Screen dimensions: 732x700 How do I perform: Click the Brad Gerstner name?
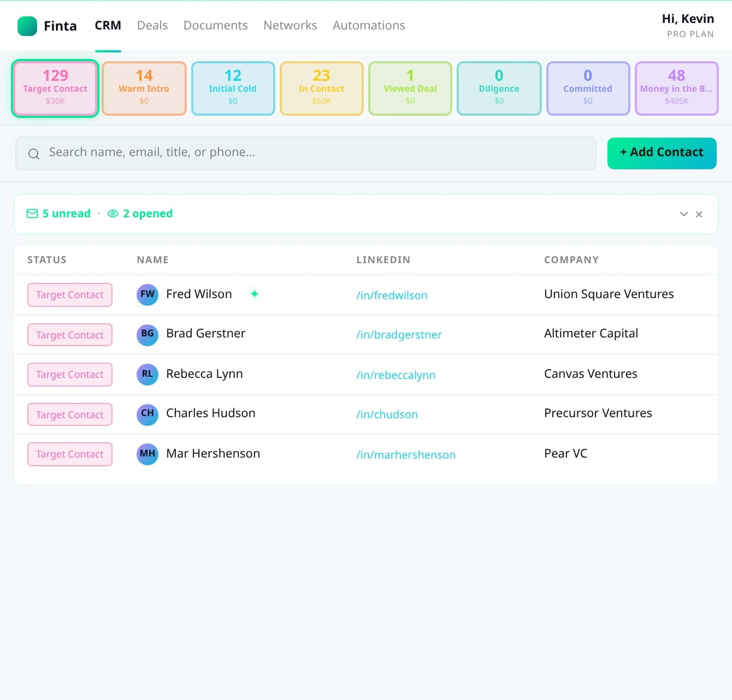click(205, 334)
